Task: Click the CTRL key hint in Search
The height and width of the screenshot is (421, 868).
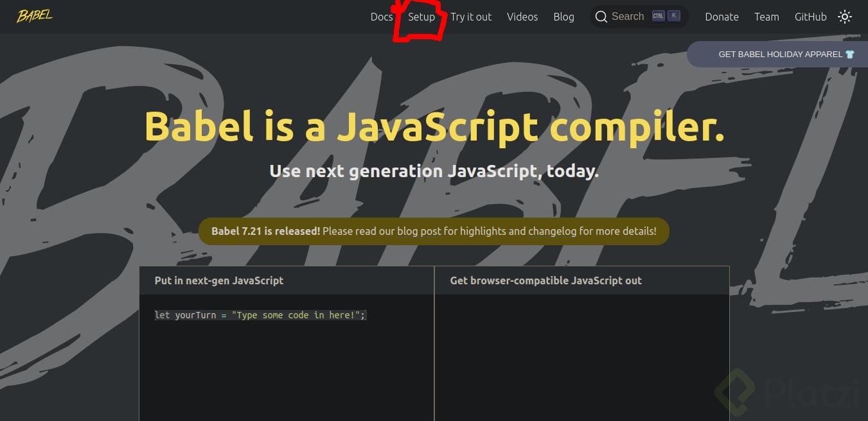Action: coord(658,17)
